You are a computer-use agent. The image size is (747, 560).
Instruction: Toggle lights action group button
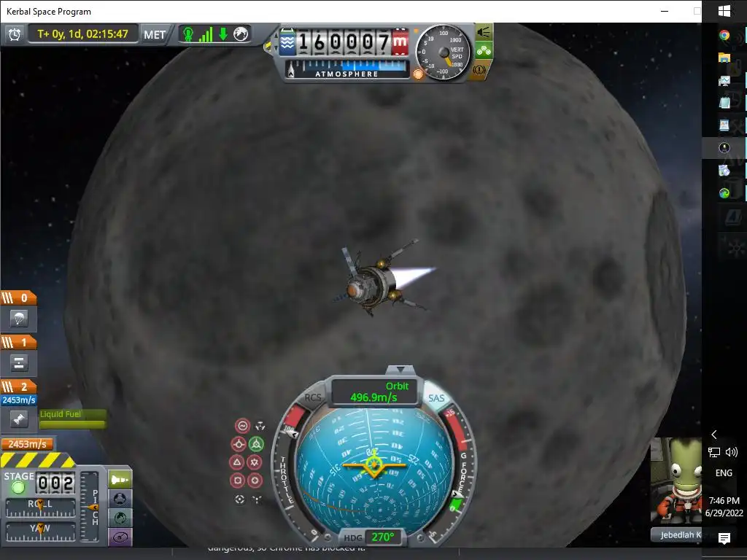(483, 32)
